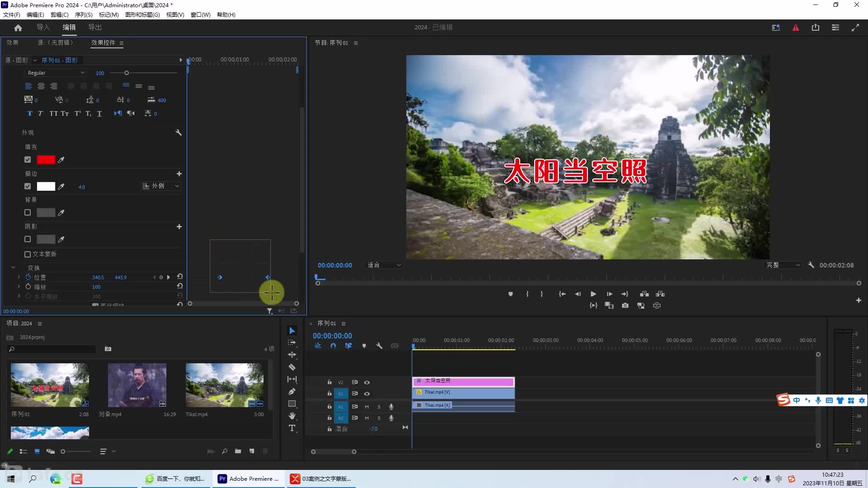Click the Home icon
Image resolution: width=868 pixels, height=488 pixels.
(18, 28)
